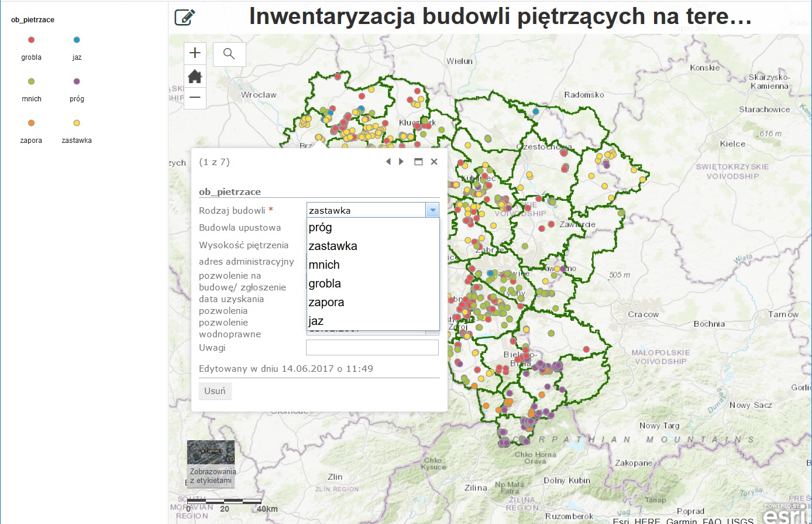Screen dimensions: 812x524
Task: Click the Starachowice label on map
Action: (764, 109)
